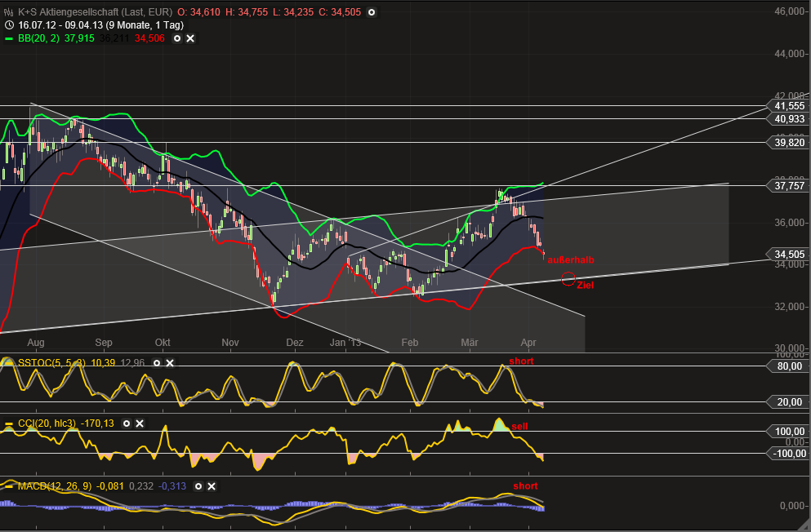
Task: Click the 20,00 stochastic level tag
Action: [789, 401]
